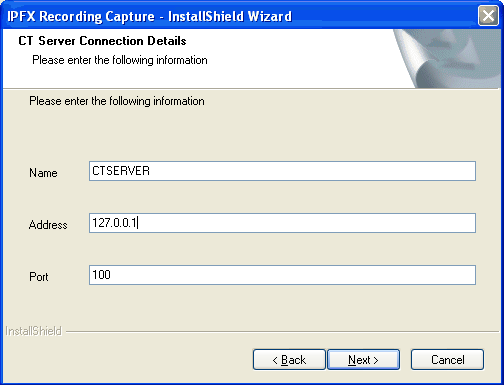Screen dimensions: 504x385
Task: Click the Name label
Action: (x=43, y=173)
